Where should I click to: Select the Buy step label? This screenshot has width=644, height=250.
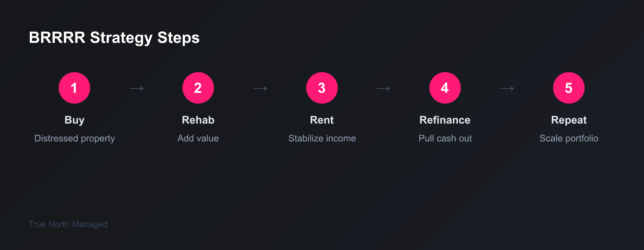[74, 120]
